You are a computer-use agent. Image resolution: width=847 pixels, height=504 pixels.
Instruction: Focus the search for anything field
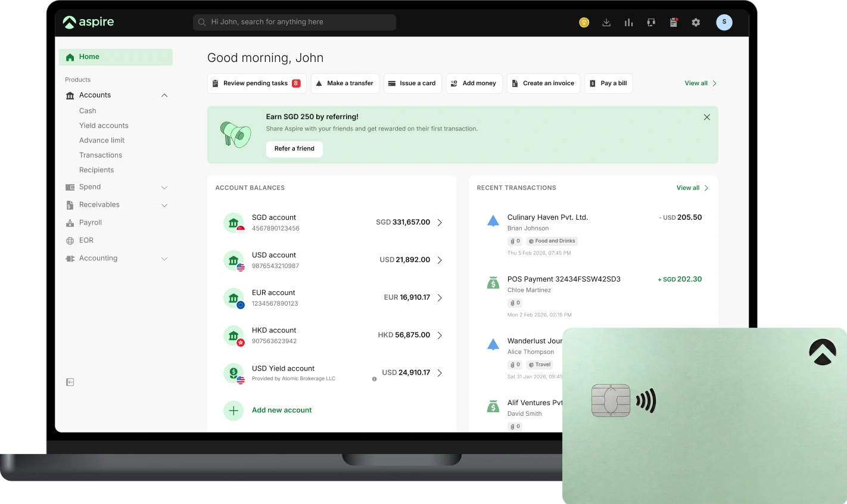point(294,23)
